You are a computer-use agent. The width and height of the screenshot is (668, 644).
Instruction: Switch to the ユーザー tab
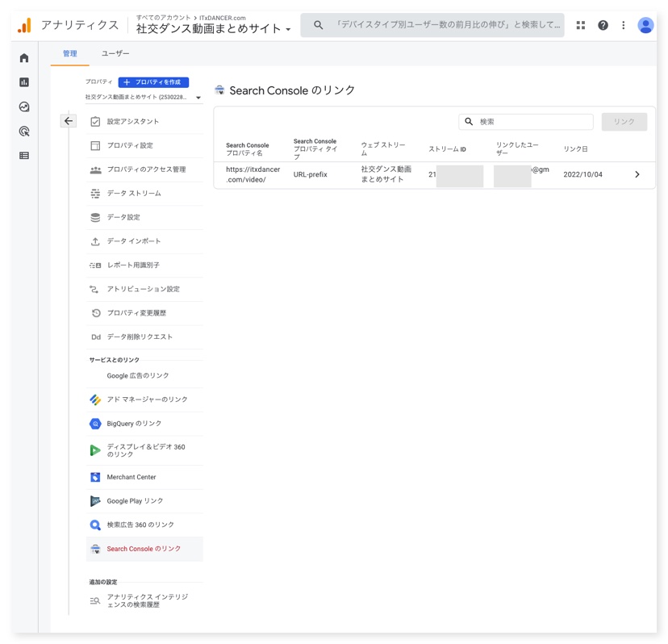[x=115, y=53]
